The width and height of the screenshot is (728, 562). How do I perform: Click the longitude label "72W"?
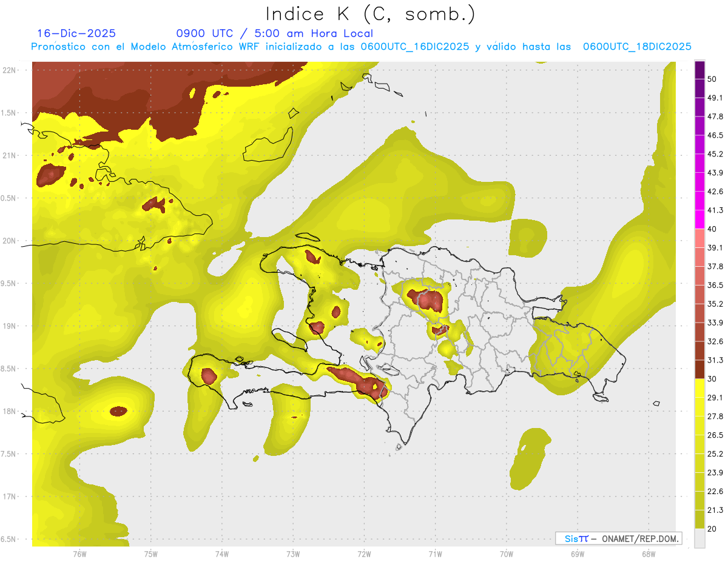coord(364,554)
